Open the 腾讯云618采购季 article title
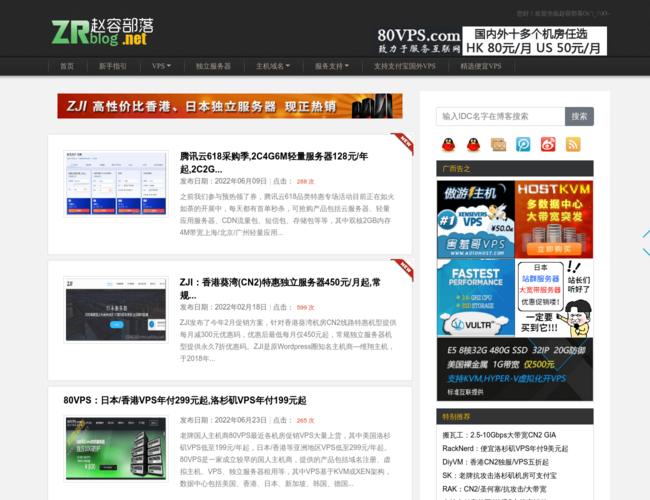This screenshot has height=500, width=650. 273,162
